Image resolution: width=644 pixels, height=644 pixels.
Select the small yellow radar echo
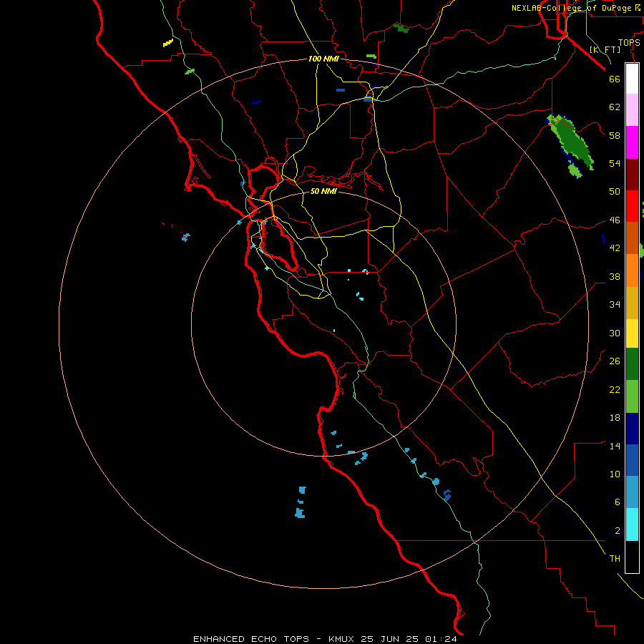tap(168, 43)
